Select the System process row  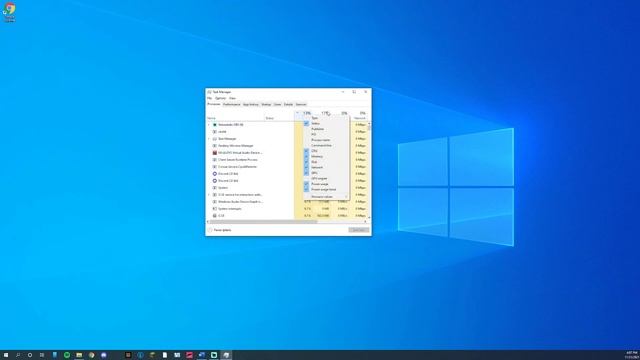tap(287, 188)
